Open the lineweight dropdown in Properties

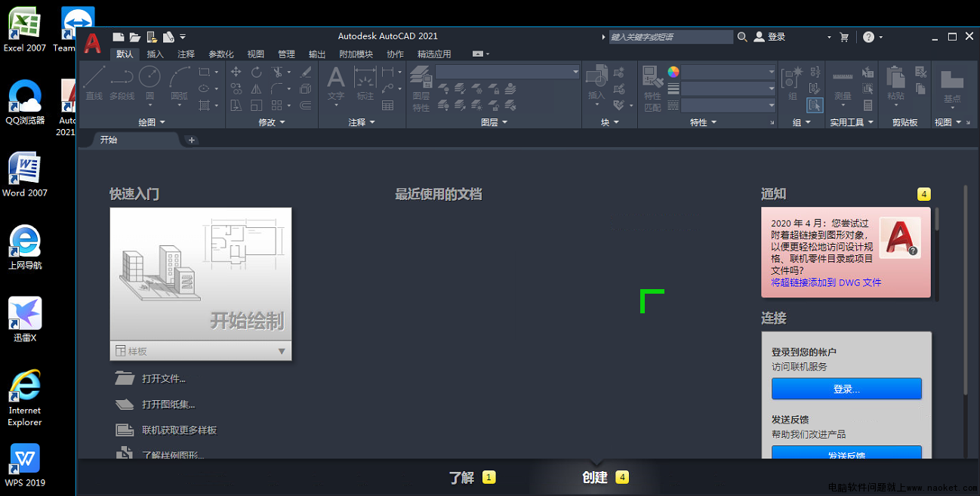[729, 88]
